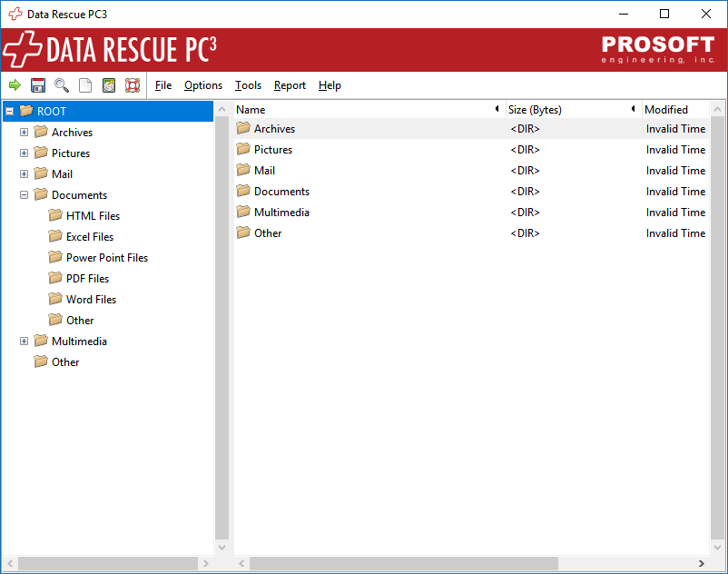Select Documents in the folder tree
The image size is (728, 574).
click(x=79, y=195)
